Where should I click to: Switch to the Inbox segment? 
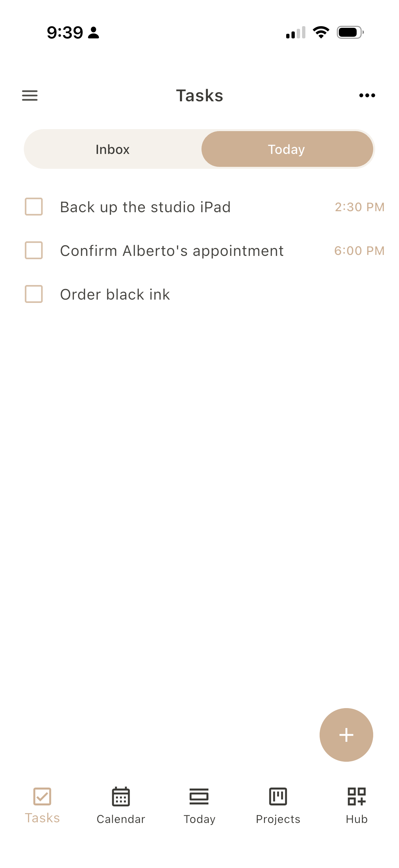[112, 149]
